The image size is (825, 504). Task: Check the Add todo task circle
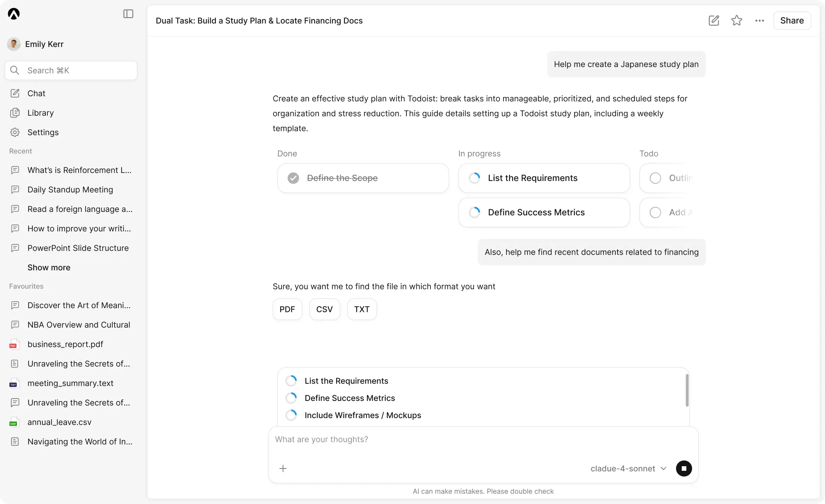(x=655, y=212)
